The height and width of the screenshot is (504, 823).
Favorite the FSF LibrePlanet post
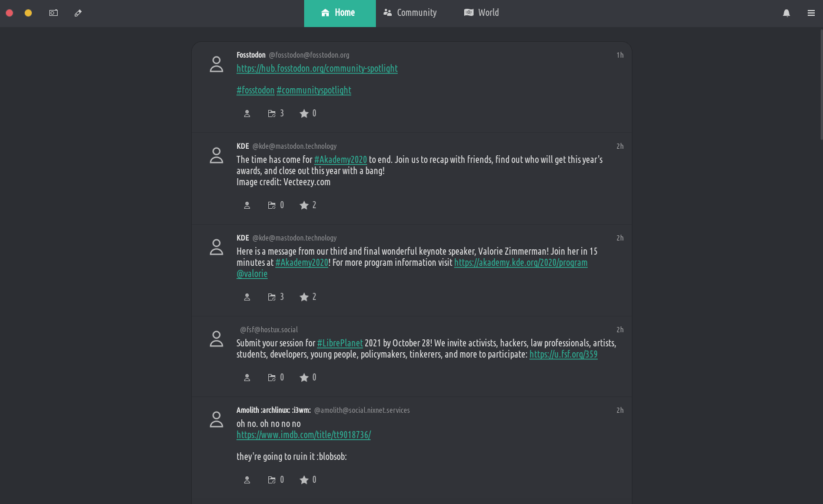coord(304,378)
